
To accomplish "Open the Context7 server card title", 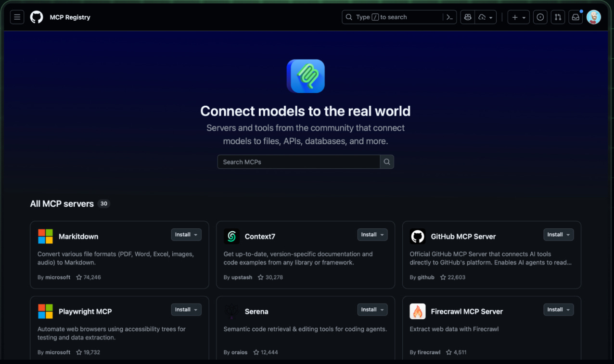I will coord(260,237).
